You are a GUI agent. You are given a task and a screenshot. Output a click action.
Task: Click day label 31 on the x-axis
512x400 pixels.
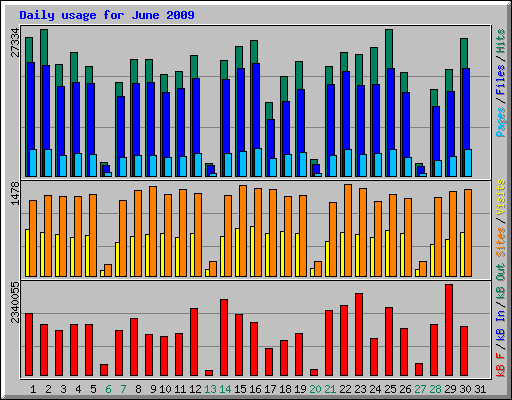tap(480, 389)
